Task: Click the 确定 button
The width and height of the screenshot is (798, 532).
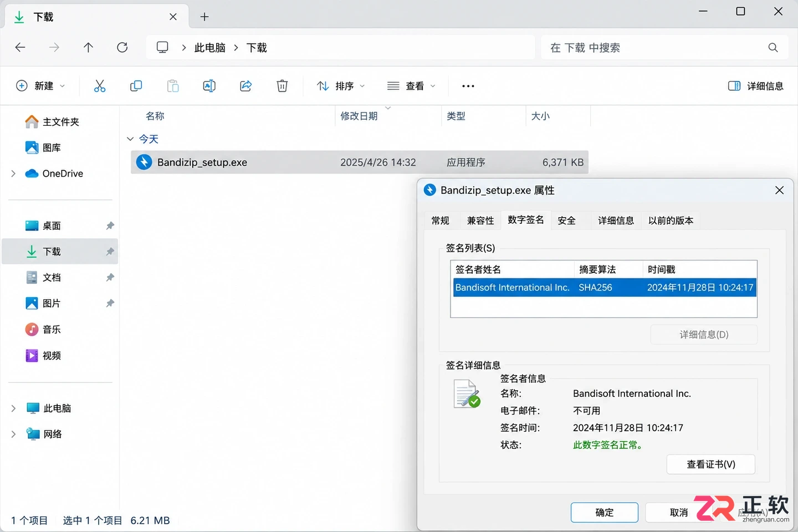Action: pyautogui.click(x=605, y=513)
